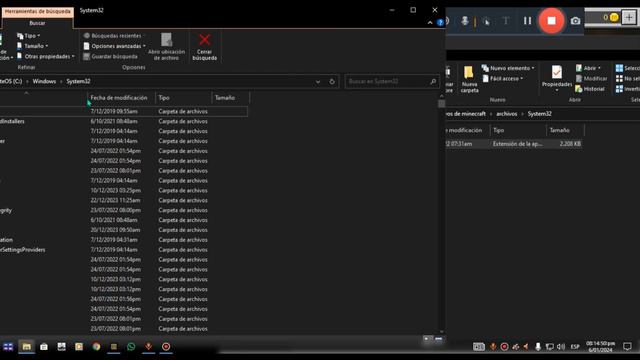Viewport: 640px width, 360px height.
Task: Click Modificar in the back window ribbon
Action: 591,78
